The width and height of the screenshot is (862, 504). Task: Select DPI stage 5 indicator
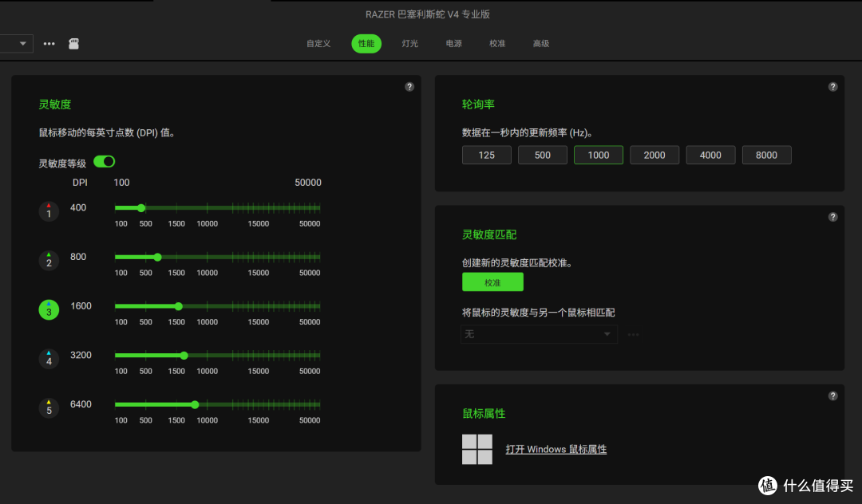(x=49, y=408)
